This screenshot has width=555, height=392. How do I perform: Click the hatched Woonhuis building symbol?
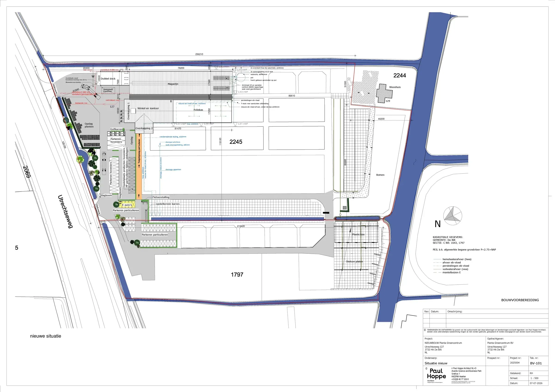tap(384, 93)
